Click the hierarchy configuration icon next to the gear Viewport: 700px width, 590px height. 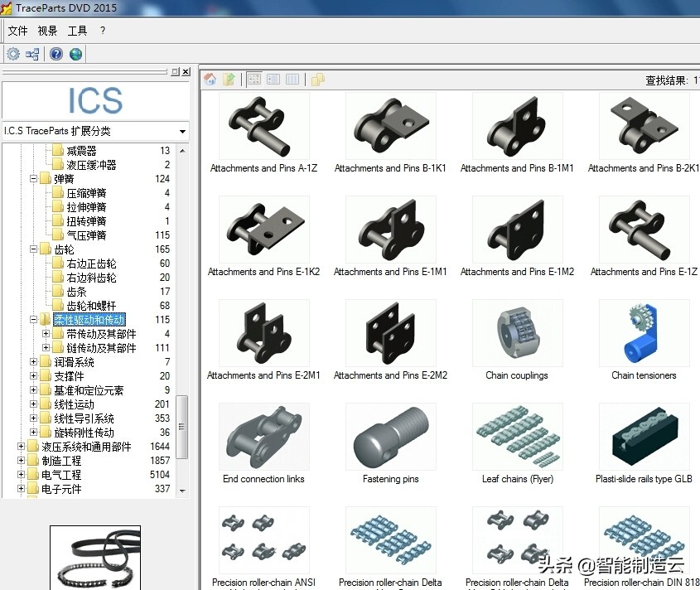tap(32, 53)
